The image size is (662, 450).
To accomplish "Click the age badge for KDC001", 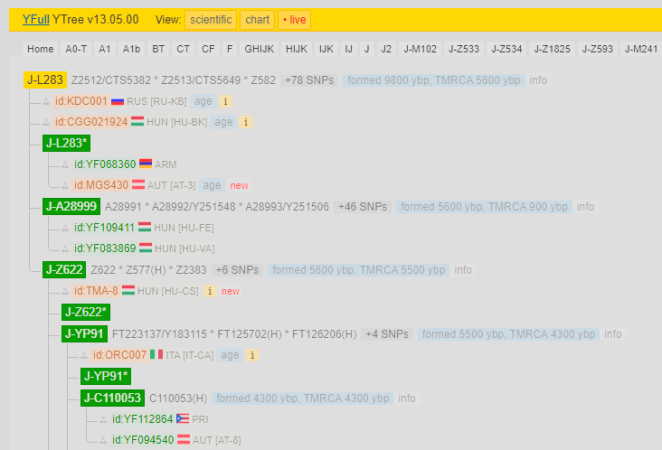I will [203, 101].
